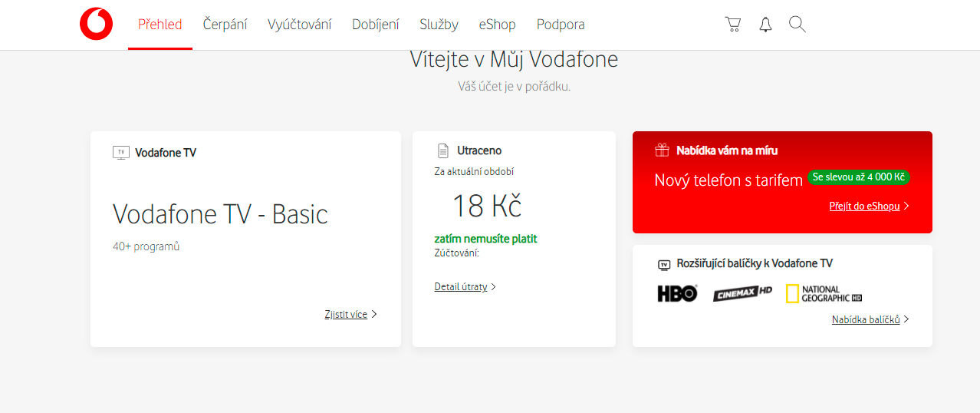Click chevron next to Zjistit více
The image size is (980, 413).
(374, 314)
